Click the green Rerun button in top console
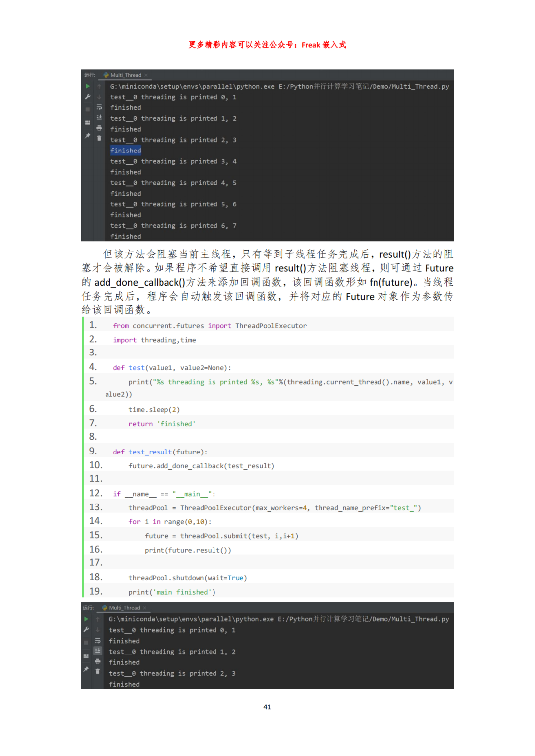Image resolution: width=535 pixels, height=756 pixels. [88, 86]
